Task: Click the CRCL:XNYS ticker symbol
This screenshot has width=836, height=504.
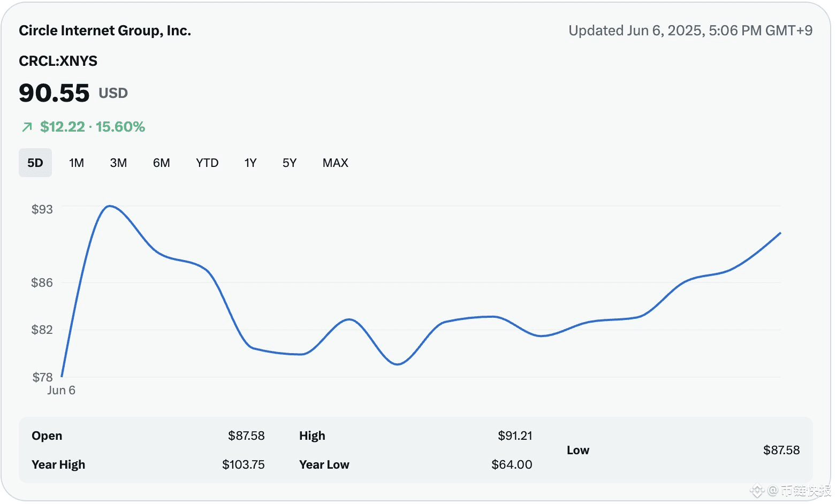Action: point(58,61)
